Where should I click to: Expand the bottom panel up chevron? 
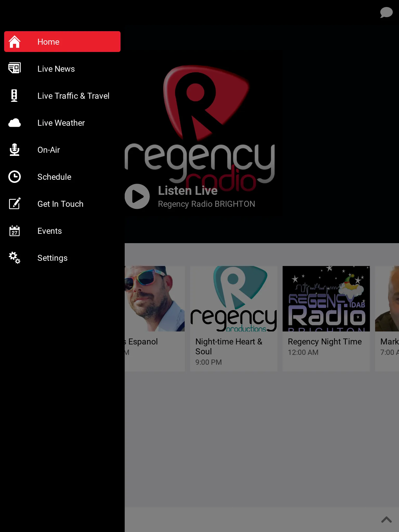[387, 520]
